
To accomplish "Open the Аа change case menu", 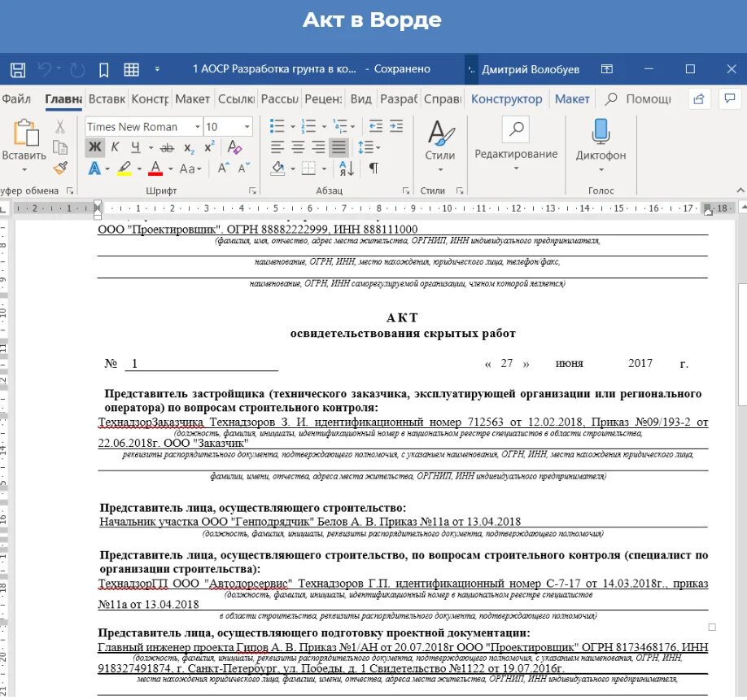I will coord(190,168).
